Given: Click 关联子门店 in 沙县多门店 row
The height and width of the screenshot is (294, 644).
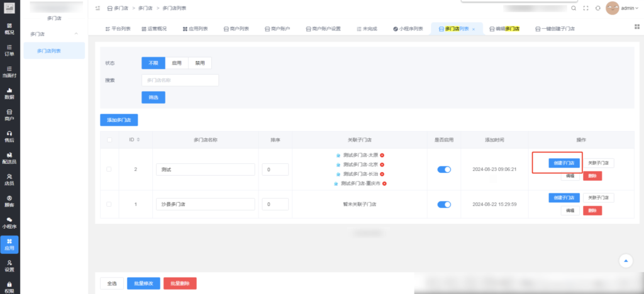Looking at the screenshot, I should [599, 198].
